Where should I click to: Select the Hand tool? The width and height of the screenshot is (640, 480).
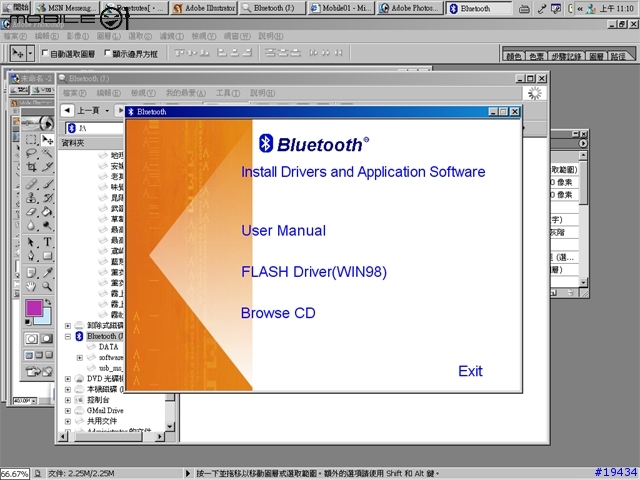point(31,286)
